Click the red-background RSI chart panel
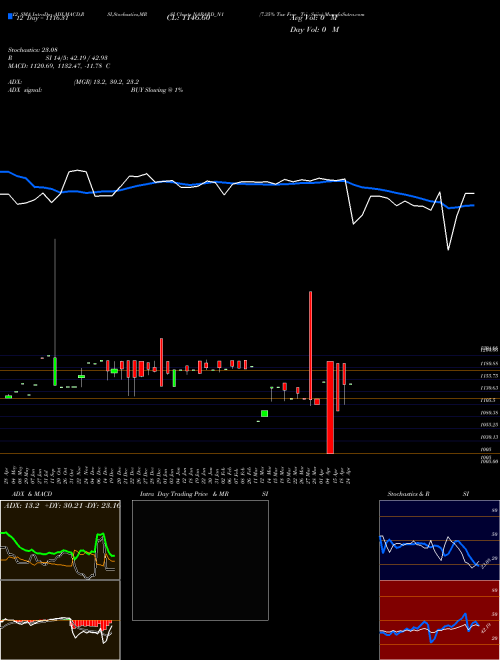500x660 pixels. pyautogui.click(x=439, y=620)
